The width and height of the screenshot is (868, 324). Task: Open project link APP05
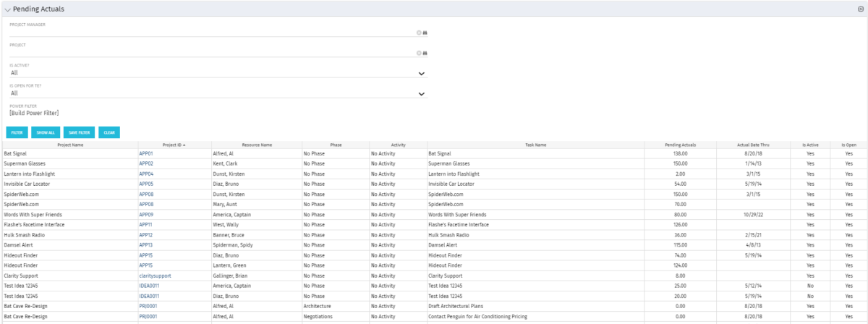click(x=146, y=184)
